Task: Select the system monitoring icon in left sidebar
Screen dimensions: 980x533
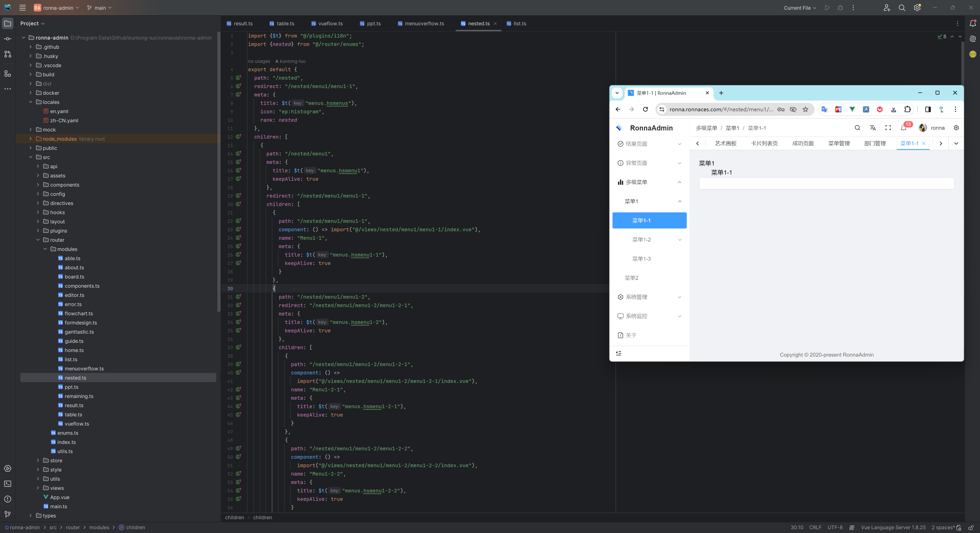Action: pyautogui.click(x=620, y=316)
